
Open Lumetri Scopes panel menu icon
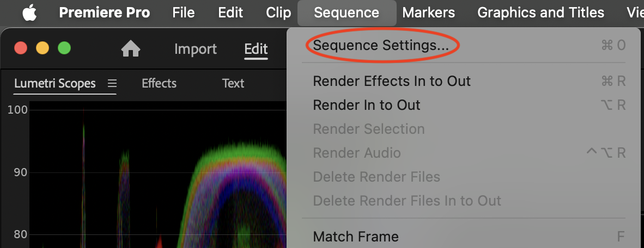tap(112, 83)
